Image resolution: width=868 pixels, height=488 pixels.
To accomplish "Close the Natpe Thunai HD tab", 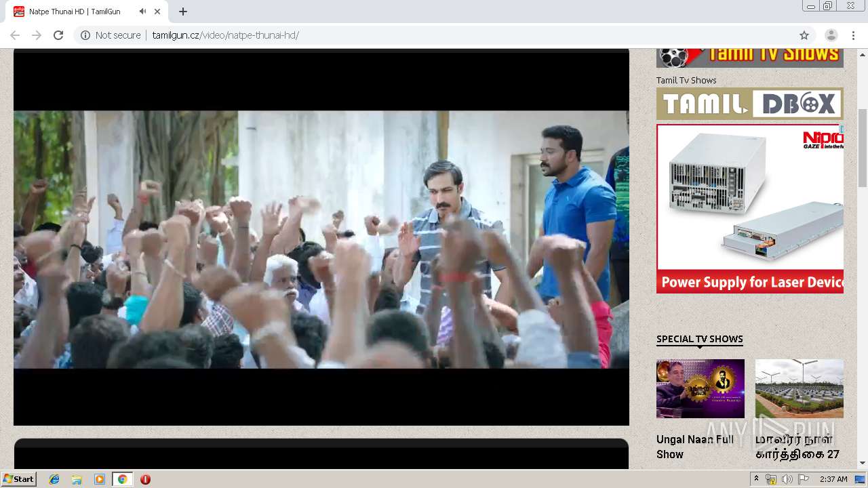I will click(158, 12).
